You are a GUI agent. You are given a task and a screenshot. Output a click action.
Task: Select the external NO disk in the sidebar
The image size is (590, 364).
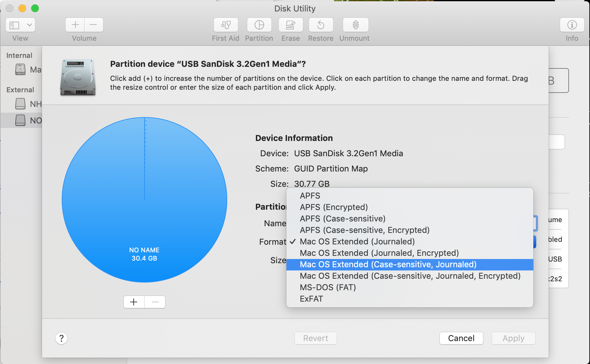[20, 120]
